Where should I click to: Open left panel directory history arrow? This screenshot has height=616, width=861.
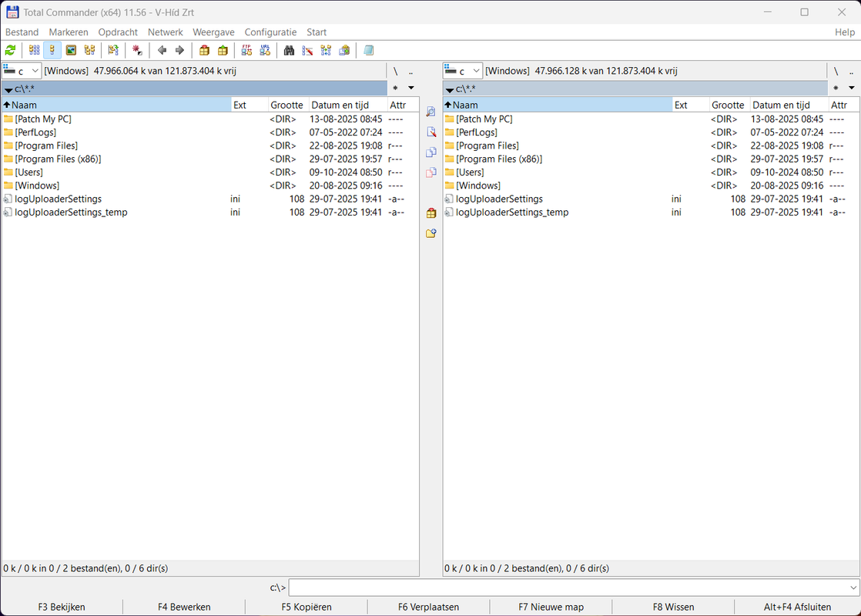[x=410, y=88]
